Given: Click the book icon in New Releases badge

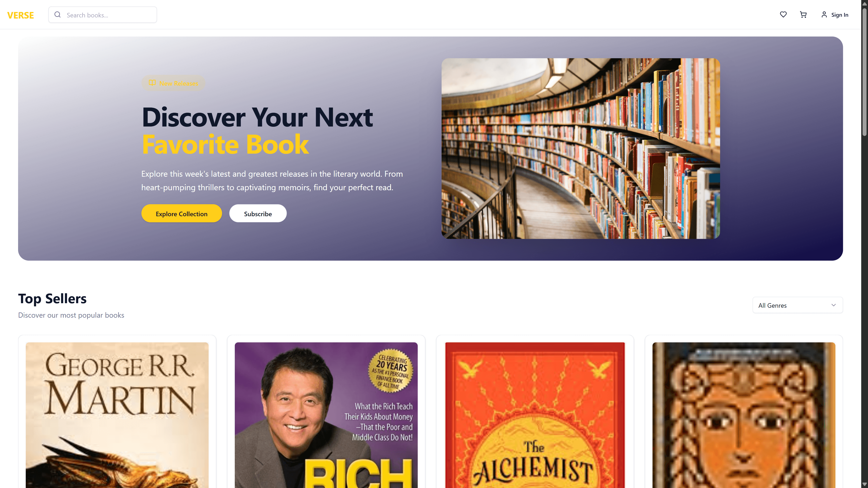Looking at the screenshot, I should 152,83.
